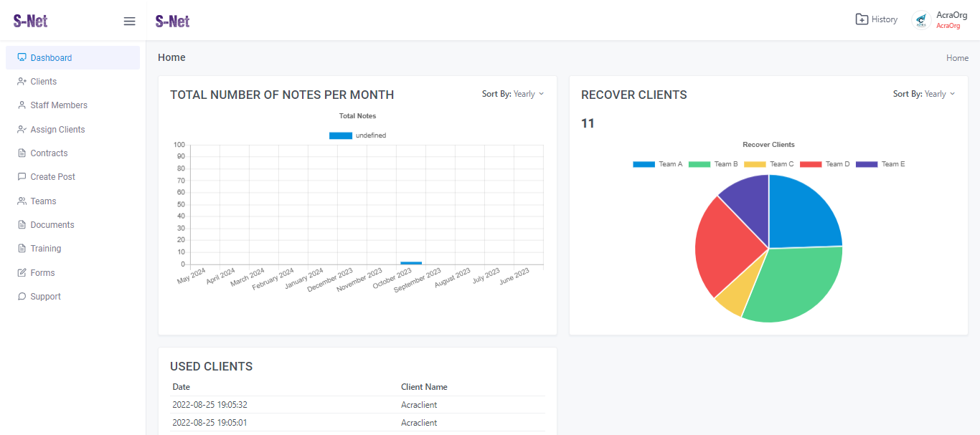Click the Forms edit icon
Image resolution: width=980 pixels, height=435 pixels.
pos(22,273)
